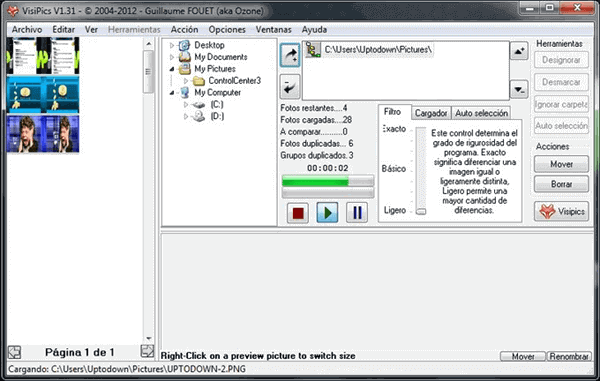The width and height of the screenshot is (600, 381).
Task: Click the green scan progress bar
Action: coord(328,181)
